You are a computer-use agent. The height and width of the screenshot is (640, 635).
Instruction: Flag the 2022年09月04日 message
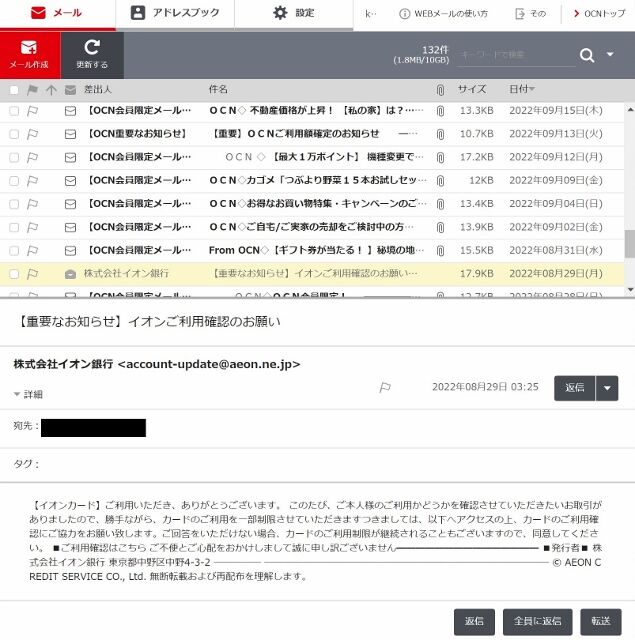tap(32, 204)
